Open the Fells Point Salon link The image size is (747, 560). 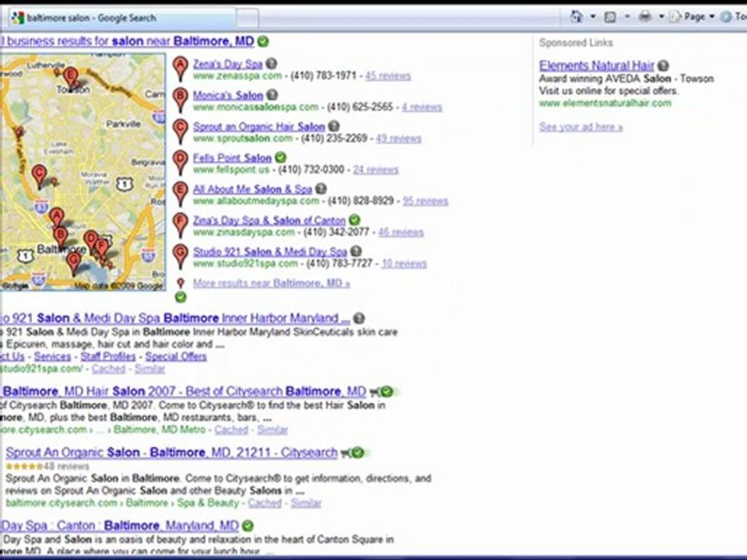[x=233, y=158]
